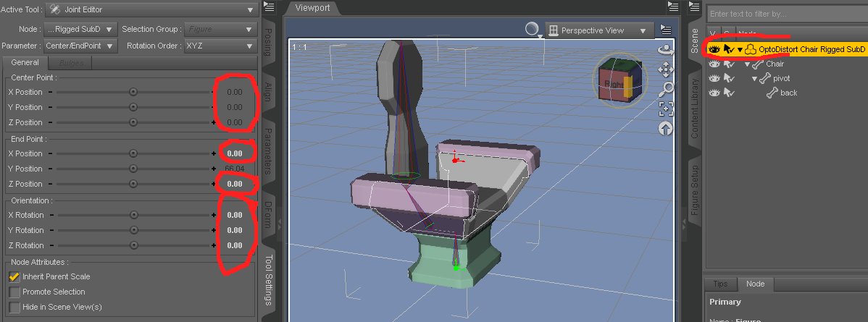868x322 pixels.
Task: Open the Perspective View camera dropdown
Action: [599, 30]
